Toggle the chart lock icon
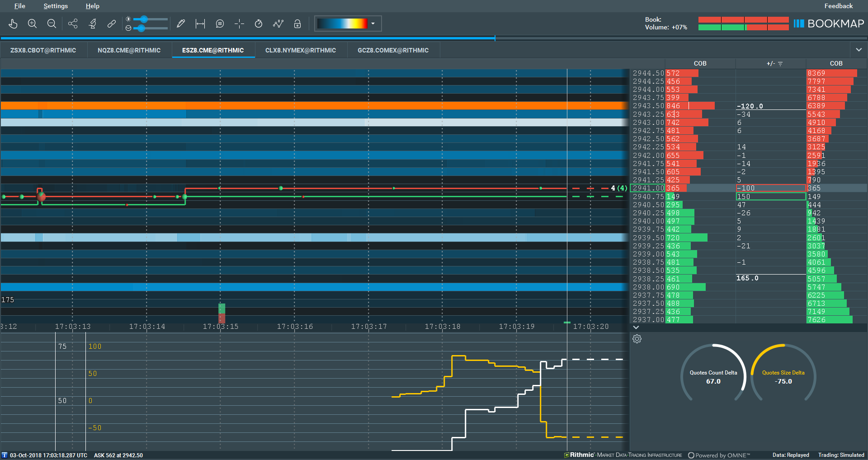Viewport: 868px width, 460px height. pyautogui.click(x=297, y=24)
